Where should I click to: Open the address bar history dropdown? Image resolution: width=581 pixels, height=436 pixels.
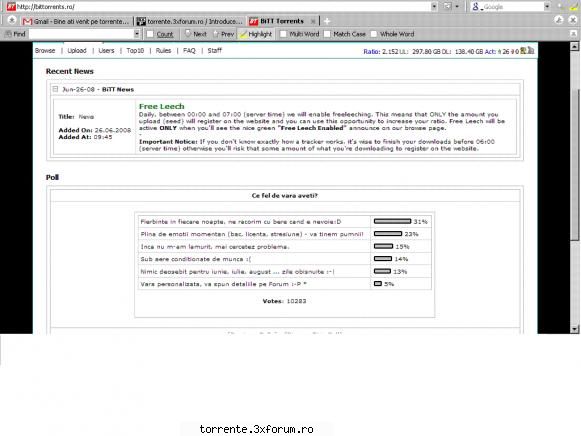pos(434,6)
